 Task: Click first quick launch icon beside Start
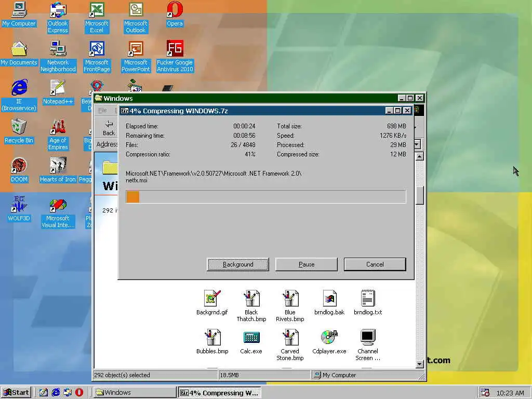pos(44,392)
